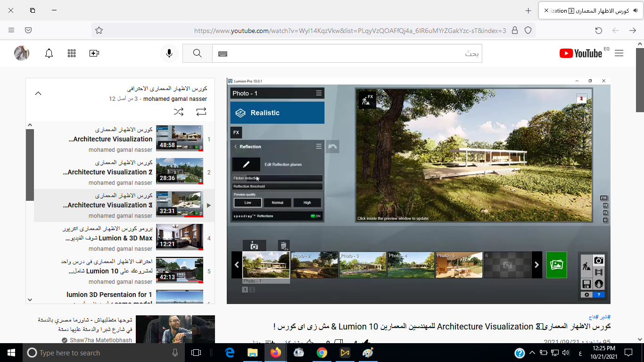Set preview quality to Low

tap(248, 203)
